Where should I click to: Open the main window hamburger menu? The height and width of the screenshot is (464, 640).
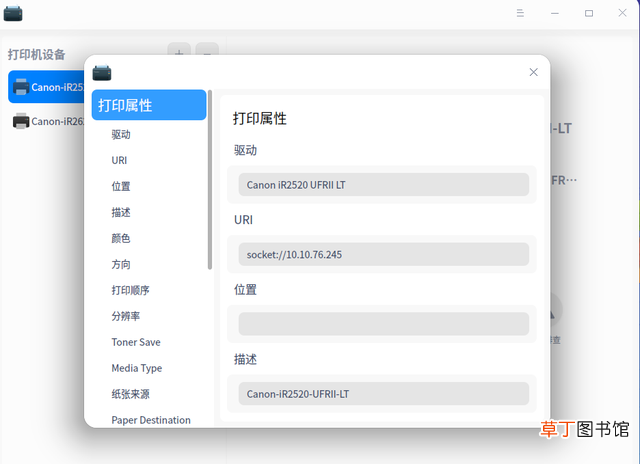(520, 13)
